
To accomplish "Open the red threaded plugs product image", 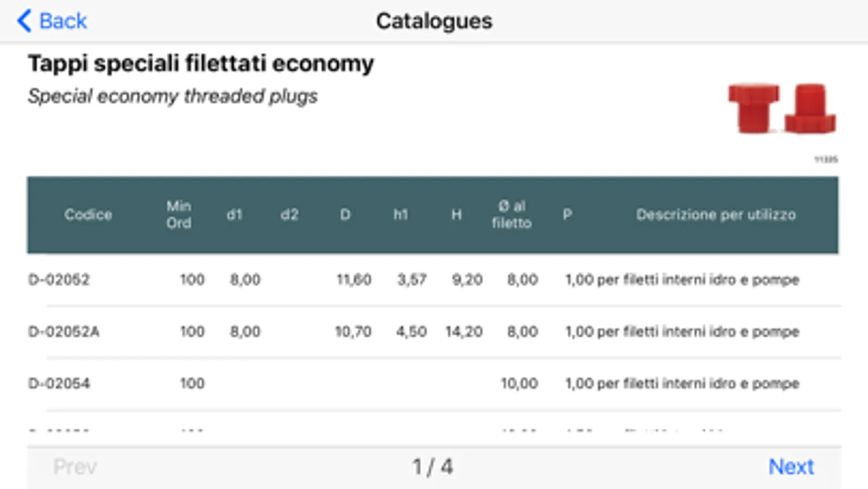I will (x=782, y=109).
